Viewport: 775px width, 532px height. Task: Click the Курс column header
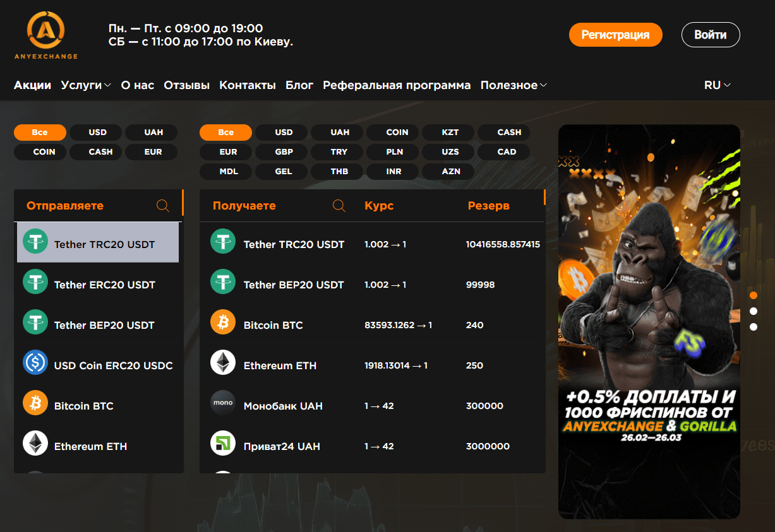379,206
